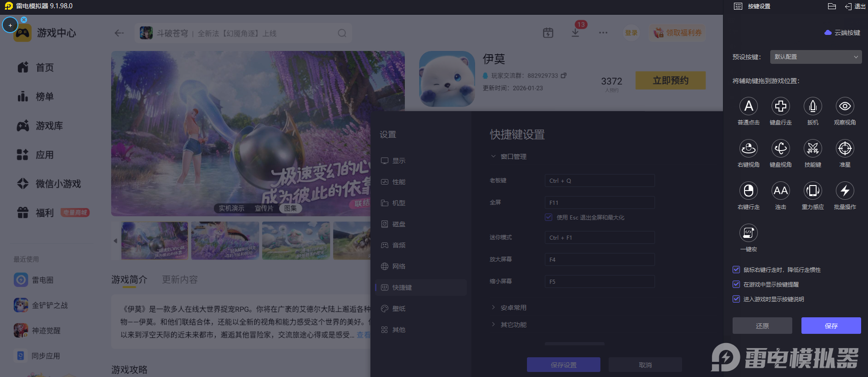Viewport: 868px width, 377px height.
Task: Select the 技能键 crossed swords icon
Action: click(x=813, y=148)
